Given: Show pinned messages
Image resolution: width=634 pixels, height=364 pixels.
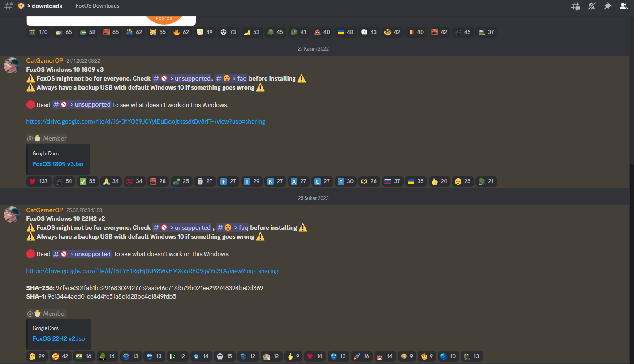Looking at the screenshot, I should point(607,6).
